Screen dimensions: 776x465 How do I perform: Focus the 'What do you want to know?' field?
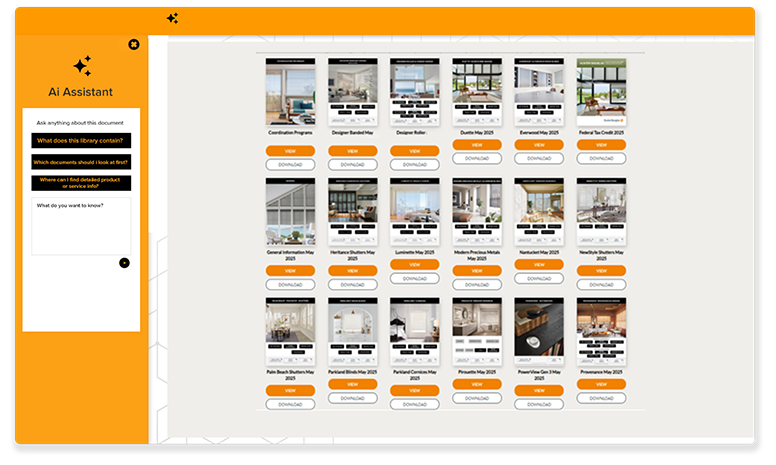coord(81,226)
